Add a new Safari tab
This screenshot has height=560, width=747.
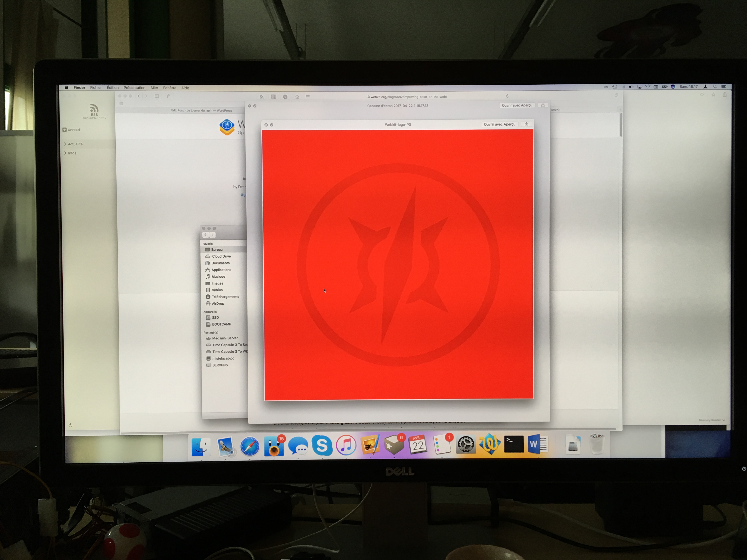coord(620,109)
